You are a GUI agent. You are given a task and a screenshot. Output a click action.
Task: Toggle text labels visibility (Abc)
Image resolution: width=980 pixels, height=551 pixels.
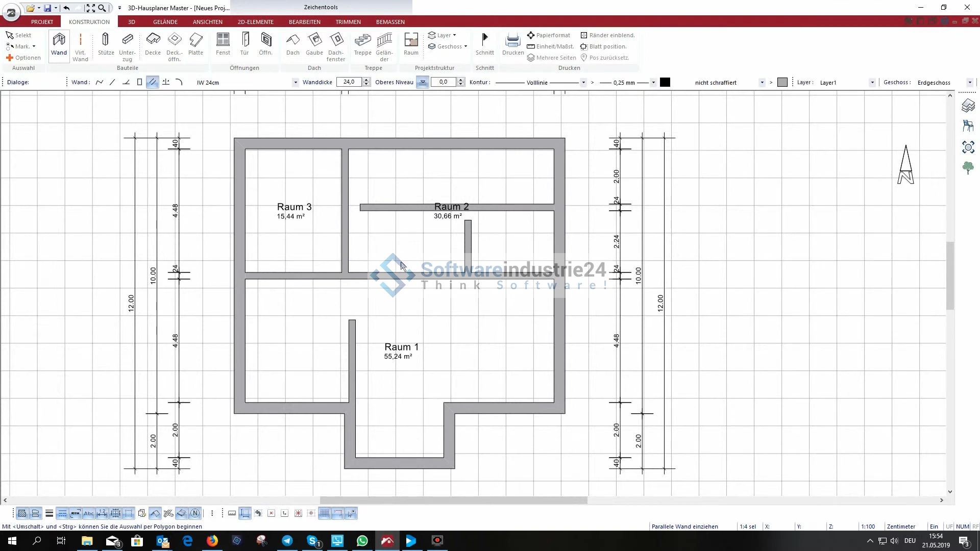point(89,513)
